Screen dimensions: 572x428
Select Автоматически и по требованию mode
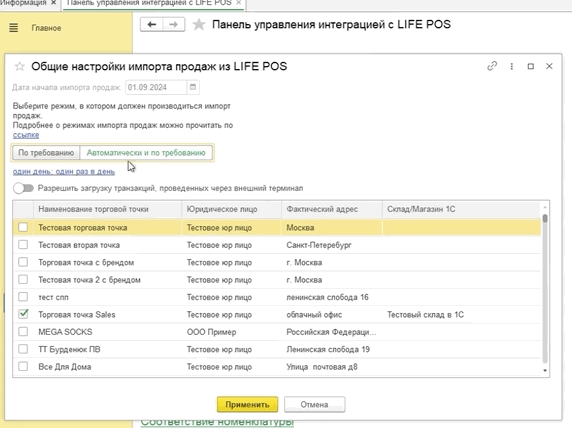pyautogui.click(x=146, y=153)
